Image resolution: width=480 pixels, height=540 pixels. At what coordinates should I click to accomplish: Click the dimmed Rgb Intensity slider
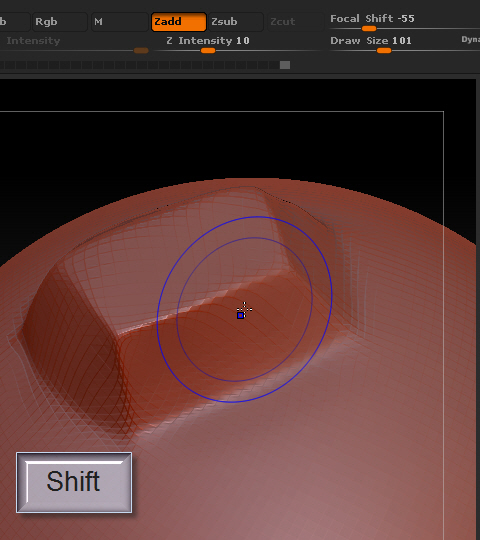tap(74, 44)
